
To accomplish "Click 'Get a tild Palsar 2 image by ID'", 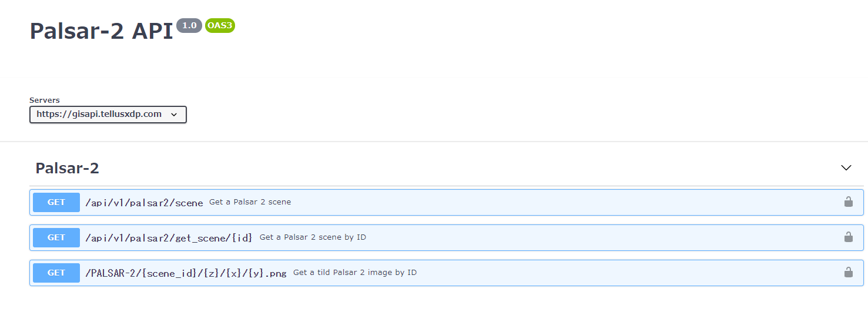I will [x=355, y=273].
